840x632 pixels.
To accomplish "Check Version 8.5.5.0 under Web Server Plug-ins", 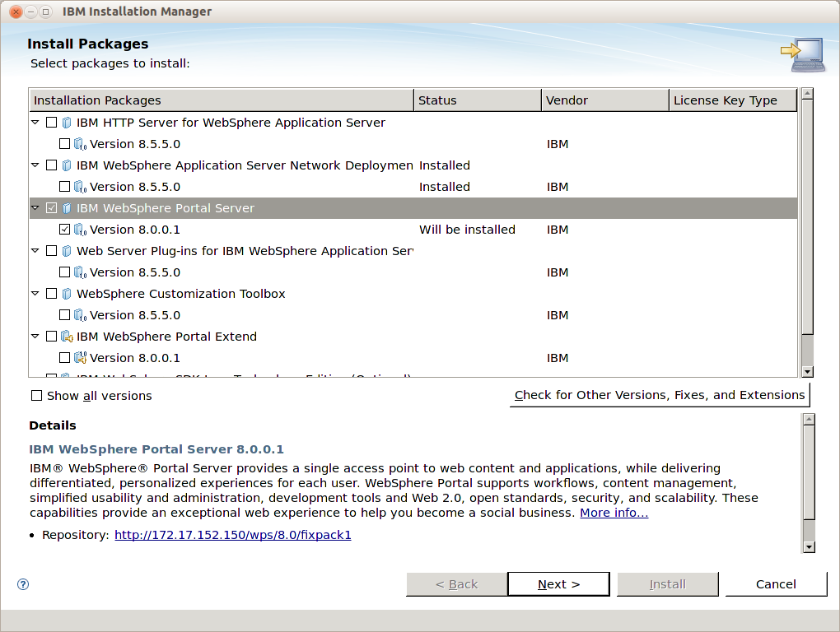I will pos(64,272).
